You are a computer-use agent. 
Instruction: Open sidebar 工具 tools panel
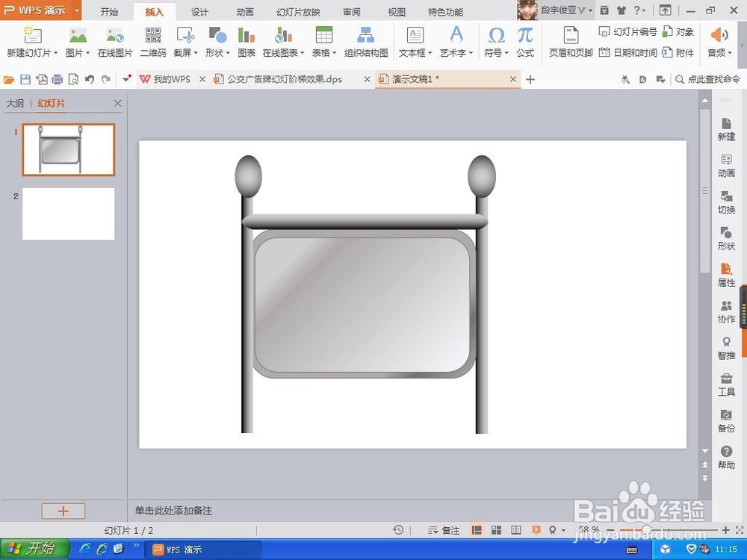tap(726, 385)
